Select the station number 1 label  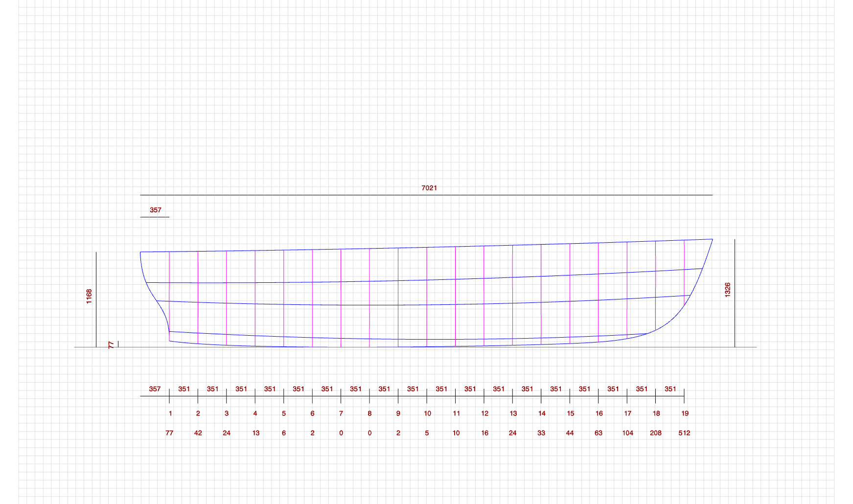tap(170, 413)
